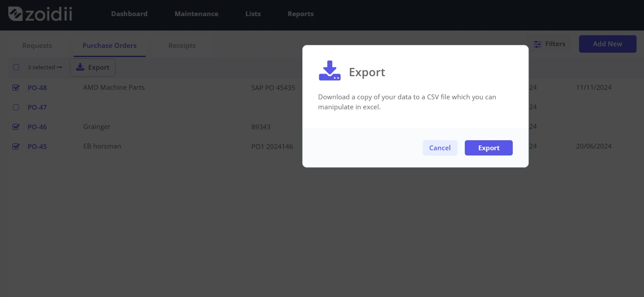The height and width of the screenshot is (297, 644).
Task: Click supplier Grainger
Action: click(x=97, y=127)
